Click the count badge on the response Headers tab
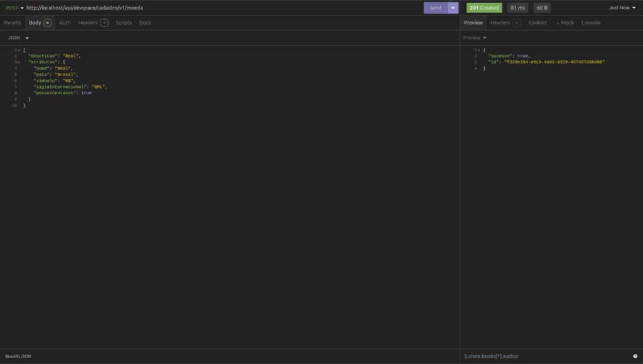The height and width of the screenshot is (364, 643). pos(517,23)
